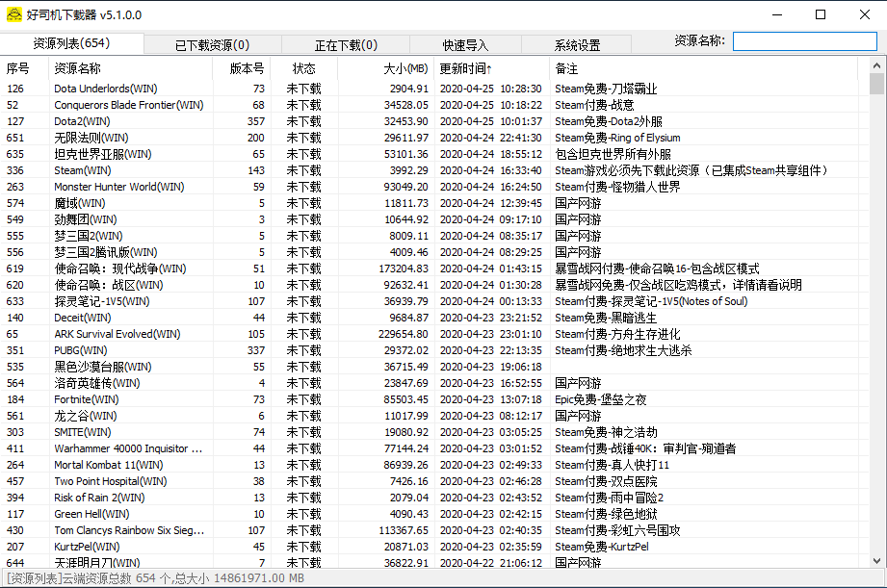Click note Steam付费-绝地求生大逃杀

click(623, 350)
